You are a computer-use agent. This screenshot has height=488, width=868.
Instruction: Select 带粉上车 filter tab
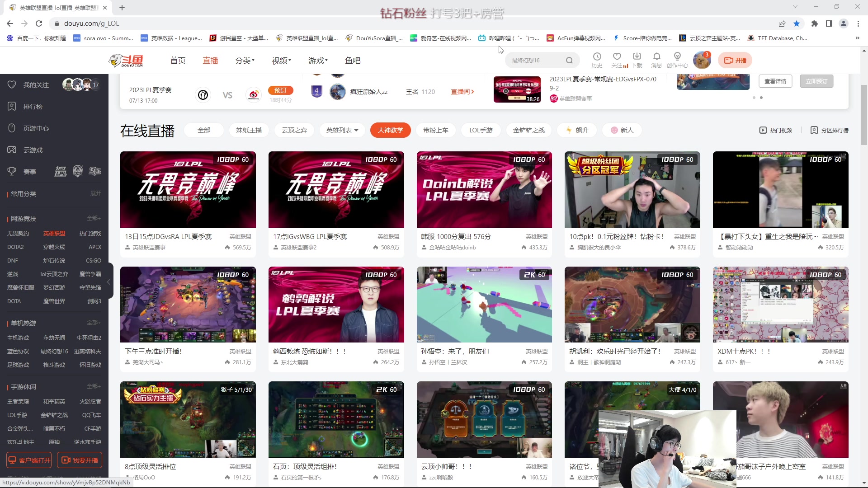436,130
